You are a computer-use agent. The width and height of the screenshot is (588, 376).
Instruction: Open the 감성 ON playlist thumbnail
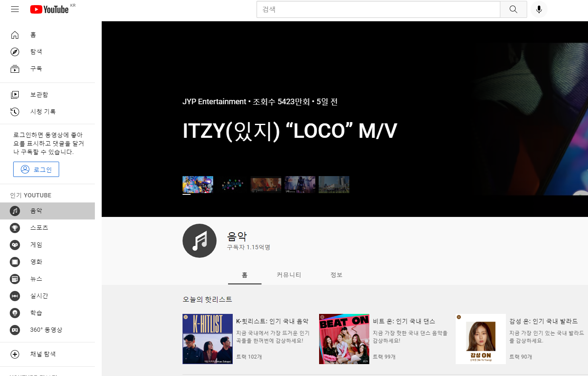click(x=481, y=339)
